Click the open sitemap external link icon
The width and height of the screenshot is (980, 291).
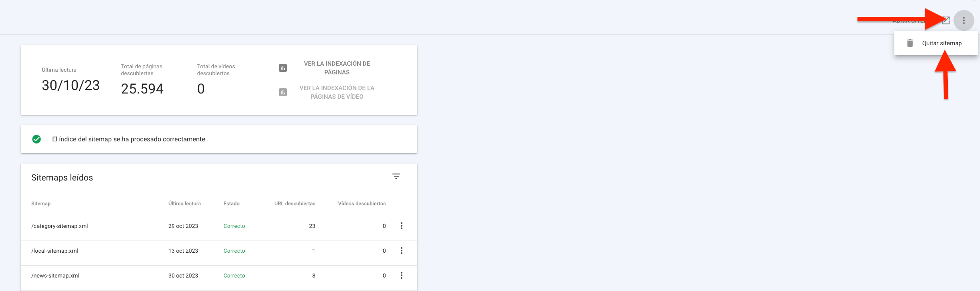946,20
